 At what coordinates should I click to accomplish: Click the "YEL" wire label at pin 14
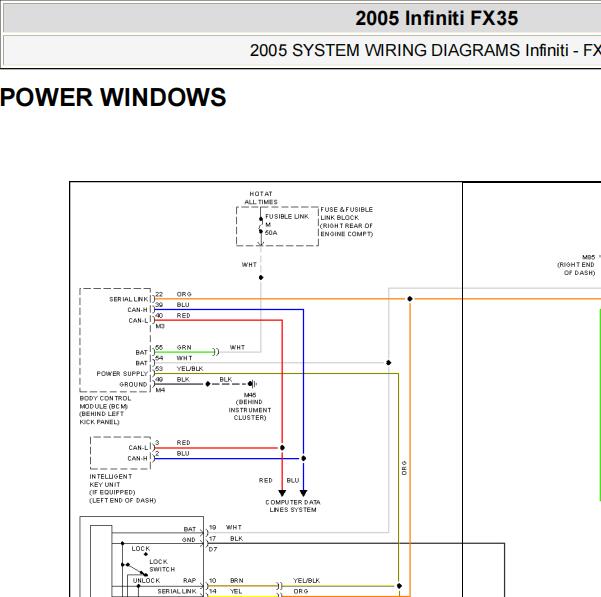(x=236, y=591)
